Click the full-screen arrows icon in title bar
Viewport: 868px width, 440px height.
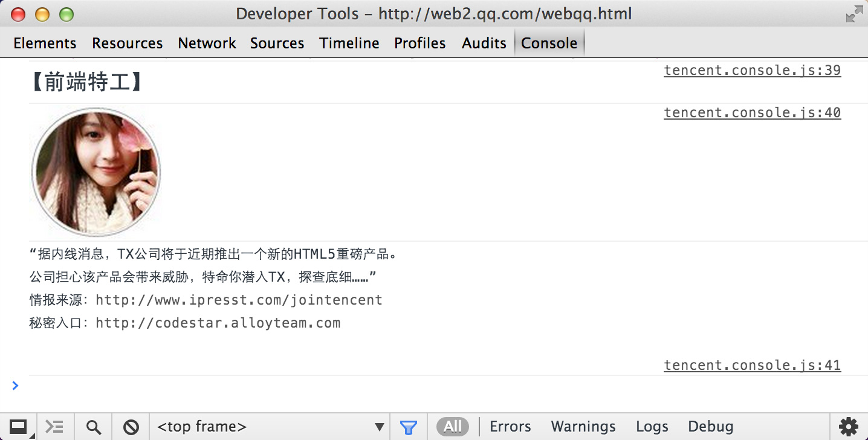[x=854, y=14]
